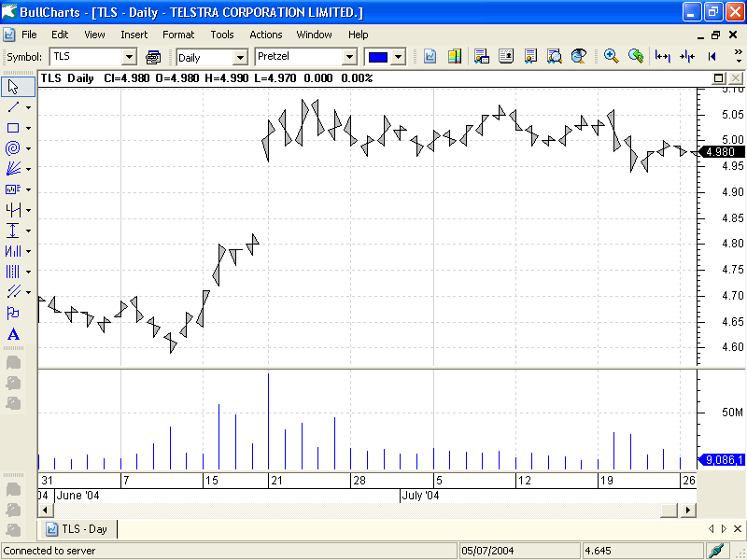Expand the fan tool options arrow
Screen dimensions: 747x560
[29, 169]
